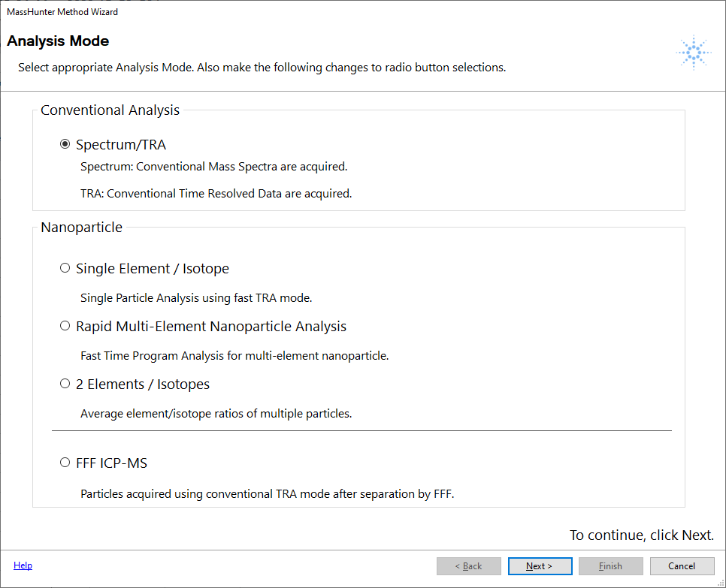Click the Next button
726x588 pixels.
coord(540,565)
